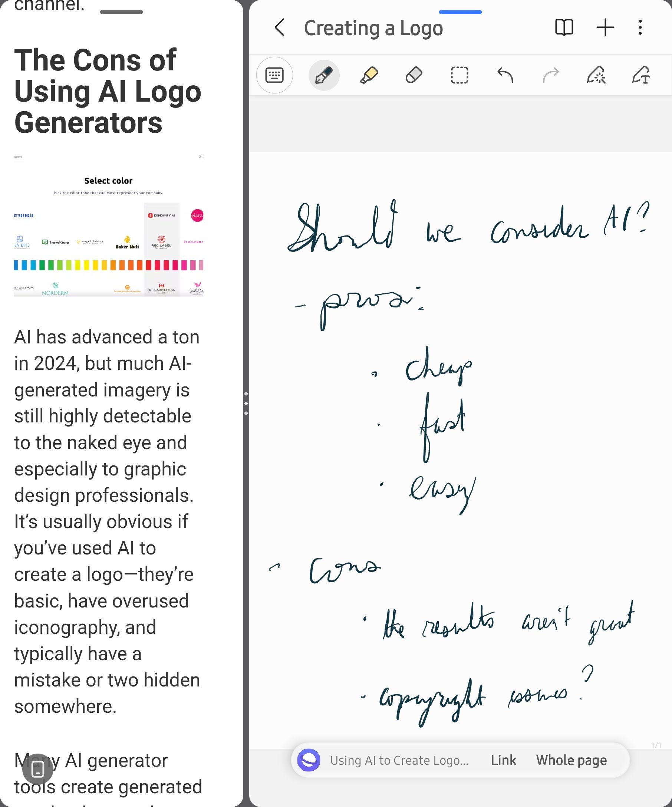Tap the Samsung Internet browser icon

tap(309, 760)
